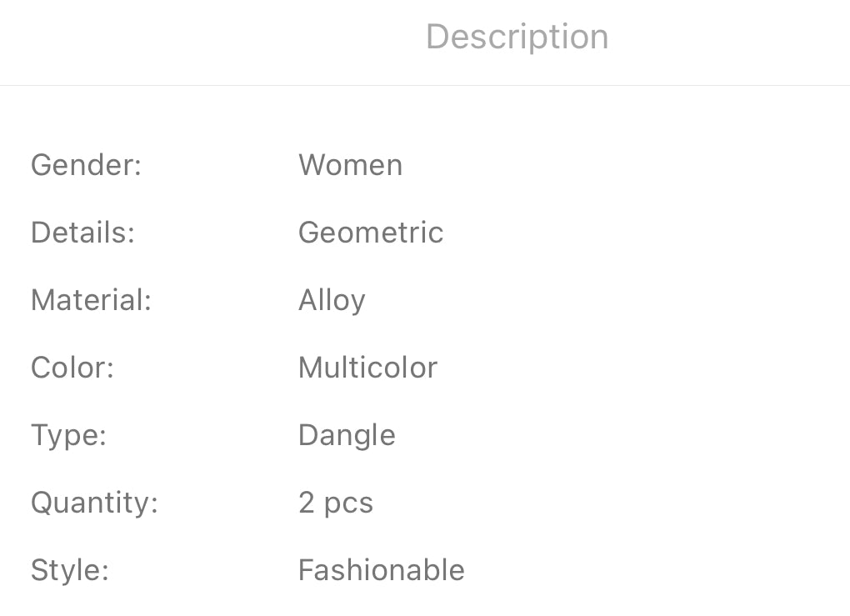This screenshot has width=850, height=616.
Task: Select the Type label
Action: click(x=68, y=435)
